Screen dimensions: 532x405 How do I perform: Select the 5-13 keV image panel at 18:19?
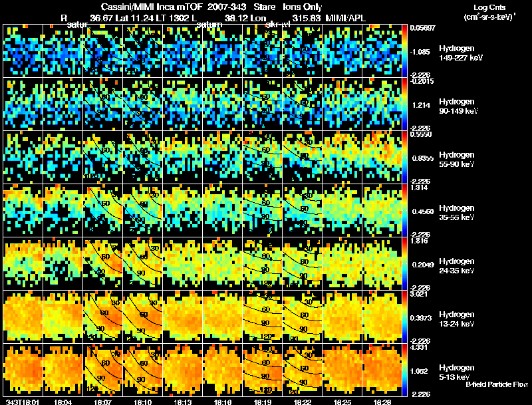coord(263,370)
